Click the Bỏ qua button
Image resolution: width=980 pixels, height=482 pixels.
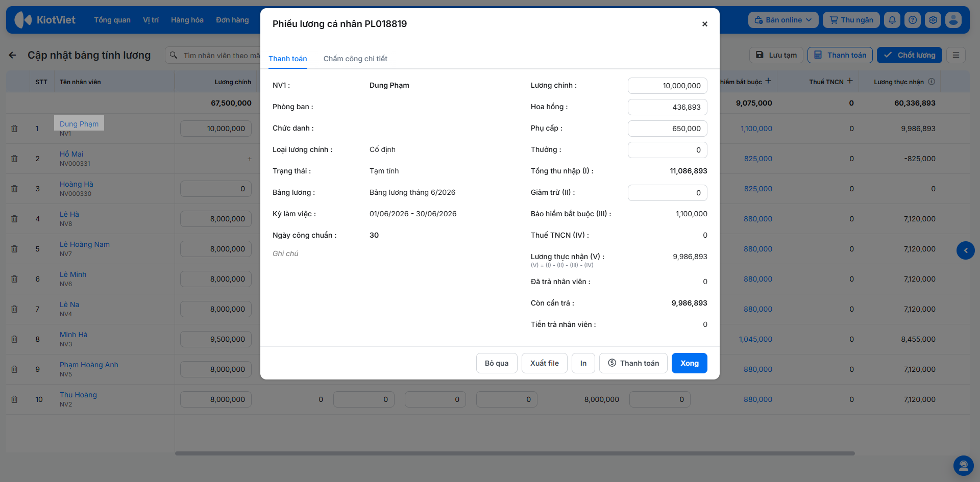tap(497, 363)
